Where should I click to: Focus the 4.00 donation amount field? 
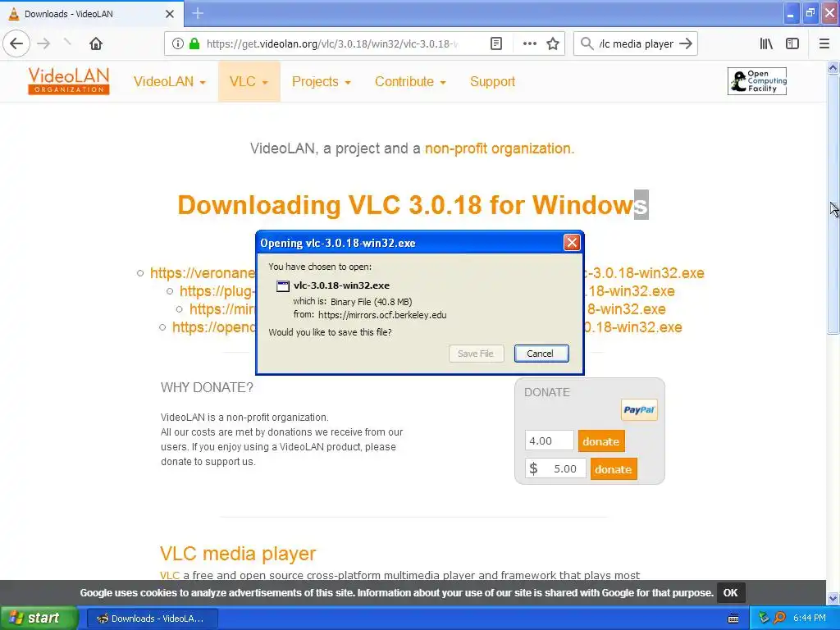tap(549, 441)
